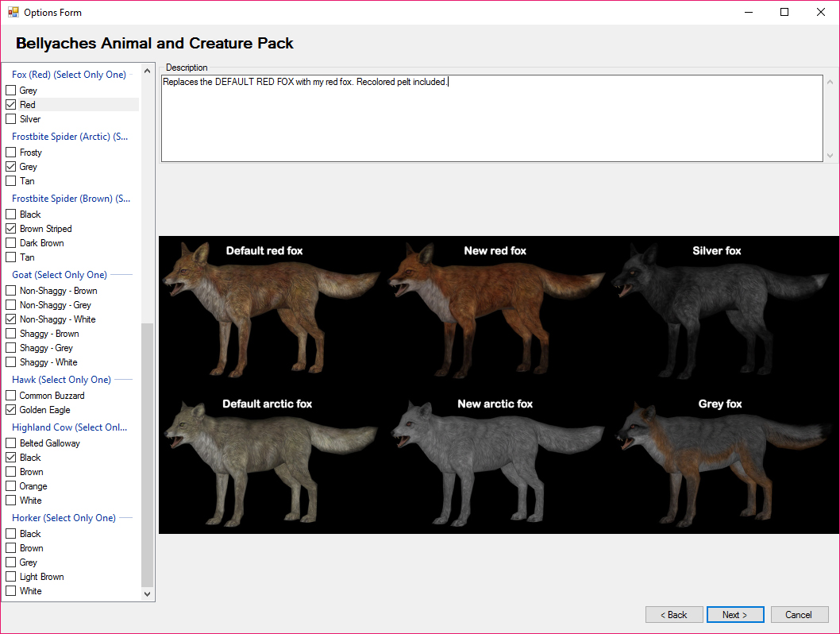This screenshot has height=634, width=840.
Task: Cancel the installer options
Action: pyautogui.click(x=800, y=615)
